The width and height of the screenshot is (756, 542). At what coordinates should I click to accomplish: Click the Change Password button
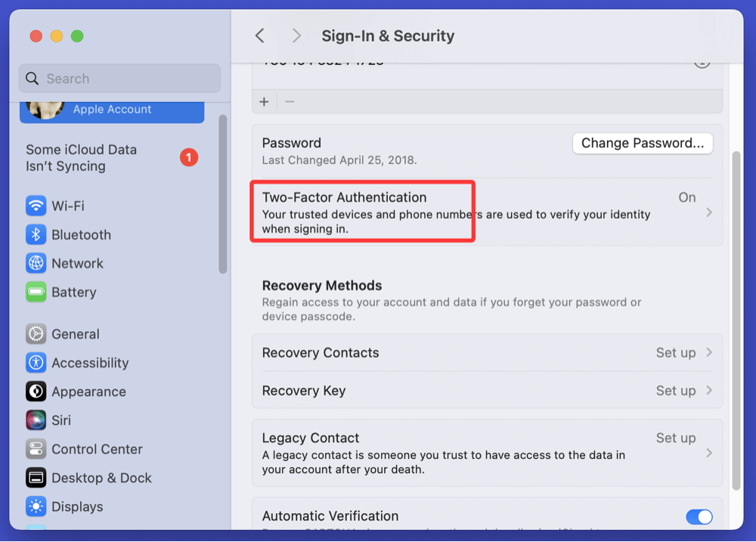coord(642,143)
